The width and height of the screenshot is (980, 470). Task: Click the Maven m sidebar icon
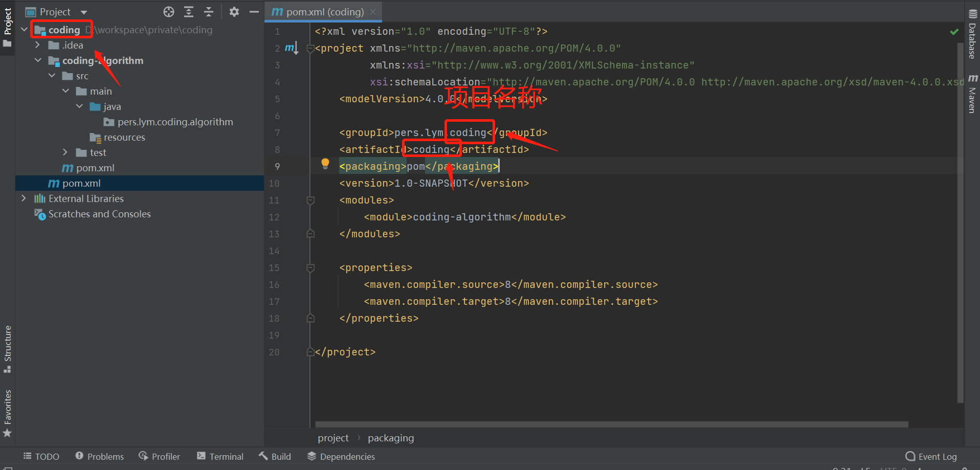tap(973, 78)
